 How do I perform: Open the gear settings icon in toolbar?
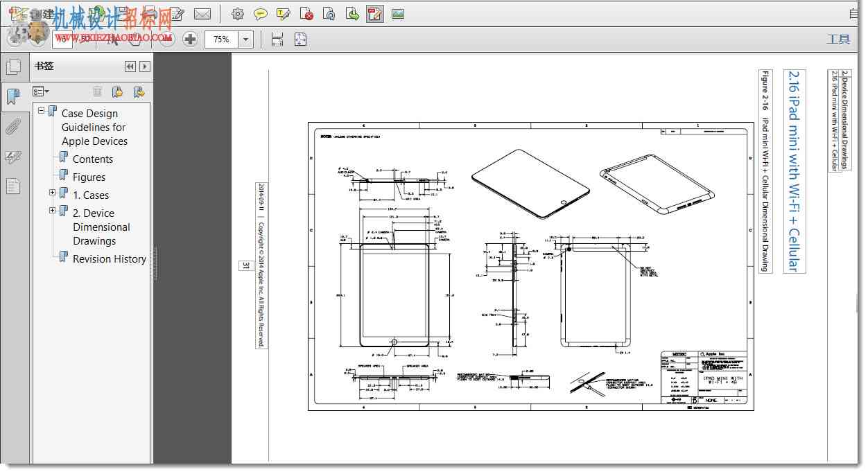point(238,14)
